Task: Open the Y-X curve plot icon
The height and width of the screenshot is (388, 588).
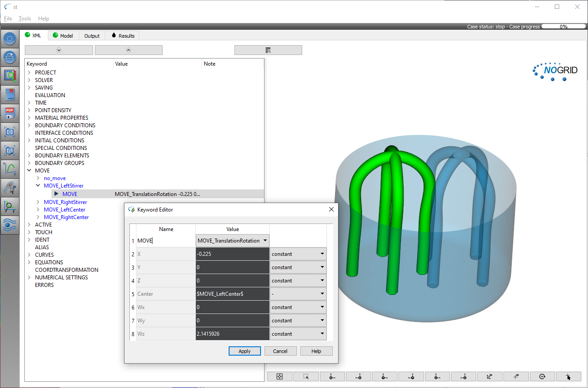Action: (10, 169)
